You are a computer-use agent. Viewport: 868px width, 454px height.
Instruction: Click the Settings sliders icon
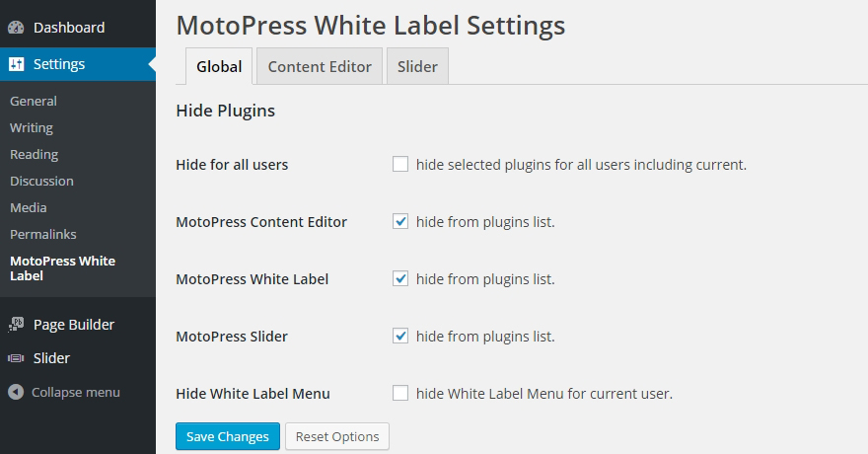click(16, 64)
